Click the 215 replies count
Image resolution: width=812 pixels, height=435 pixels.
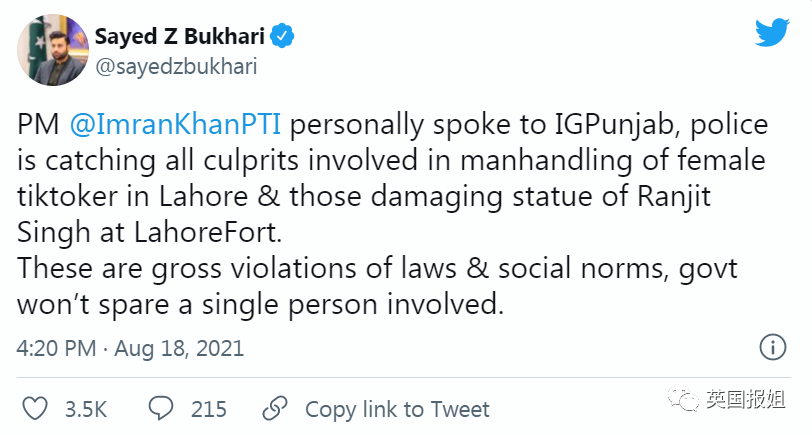[x=207, y=409]
